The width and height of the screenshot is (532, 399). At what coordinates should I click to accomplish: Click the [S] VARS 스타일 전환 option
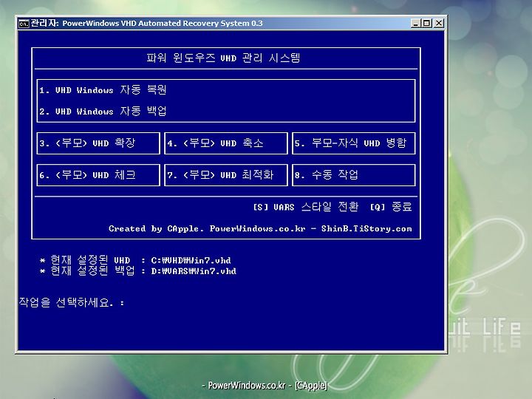pos(306,207)
